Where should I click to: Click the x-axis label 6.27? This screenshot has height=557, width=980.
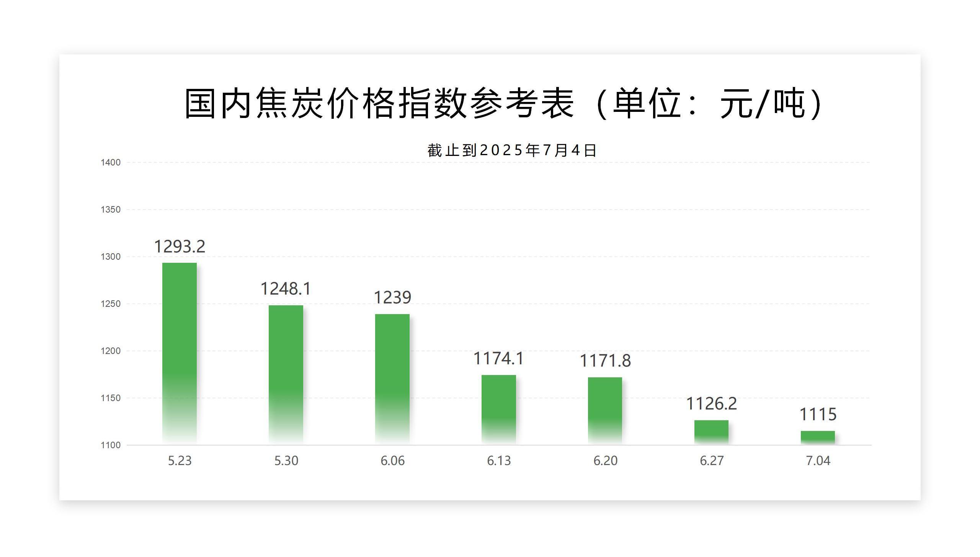tap(712, 460)
